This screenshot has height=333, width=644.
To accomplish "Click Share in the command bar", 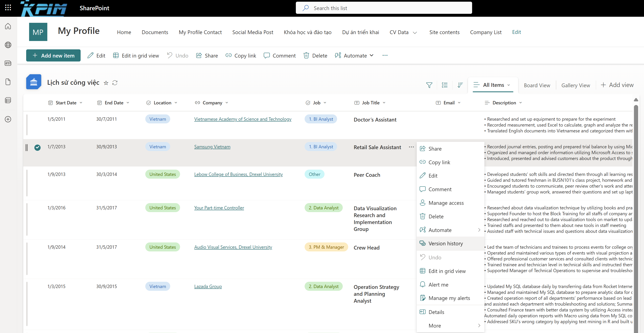I will (x=207, y=55).
